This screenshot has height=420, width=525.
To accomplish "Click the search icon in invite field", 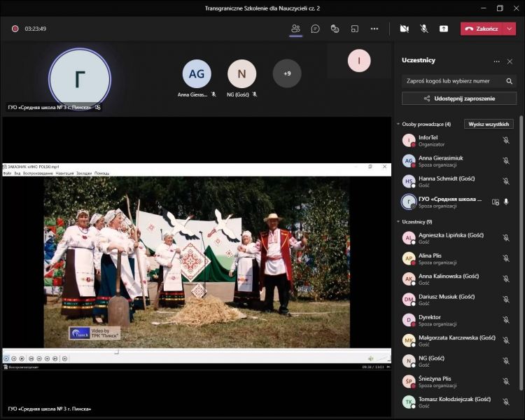I will pyautogui.click(x=510, y=80).
